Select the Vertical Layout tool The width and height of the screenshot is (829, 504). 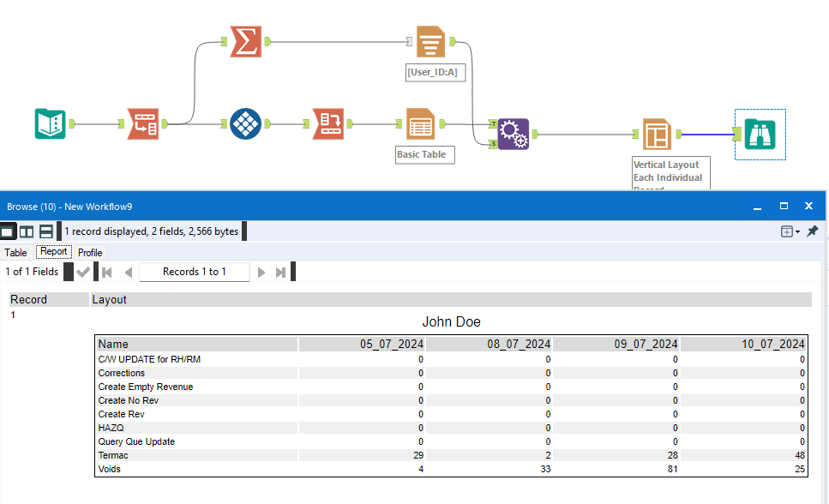coord(655,134)
